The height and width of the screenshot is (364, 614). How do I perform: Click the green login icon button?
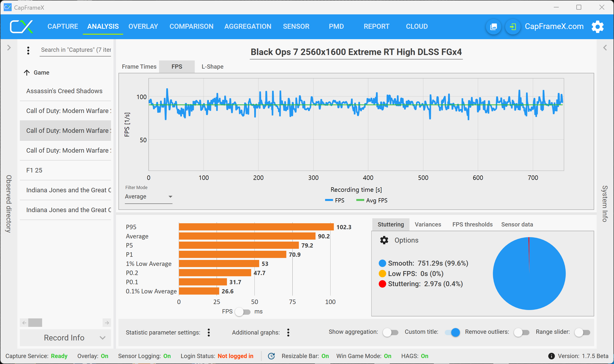(x=513, y=27)
